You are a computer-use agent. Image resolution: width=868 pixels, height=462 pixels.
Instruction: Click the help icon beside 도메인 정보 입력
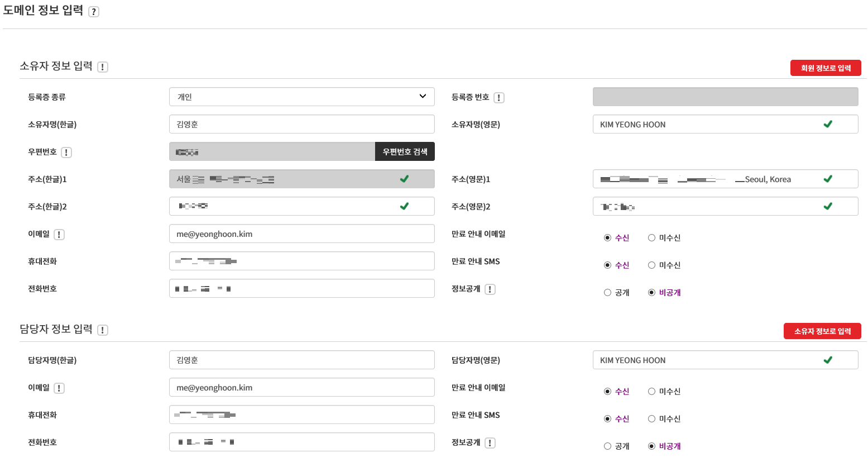pos(94,12)
